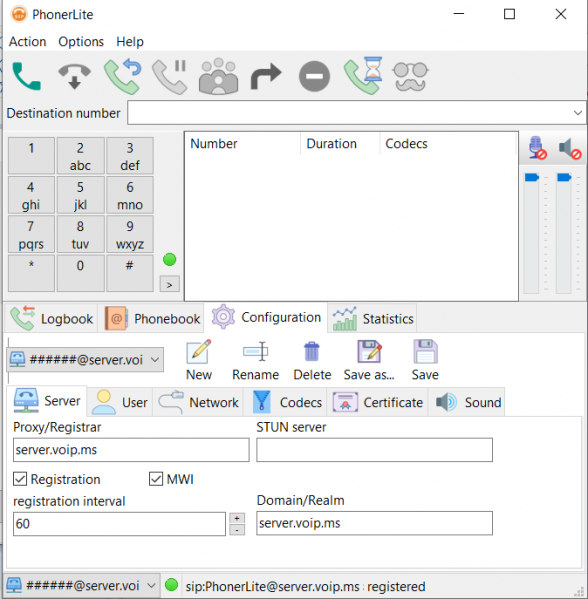Click the Duration column header
This screenshot has width=588, height=599.
pyautogui.click(x=331, y=144)
